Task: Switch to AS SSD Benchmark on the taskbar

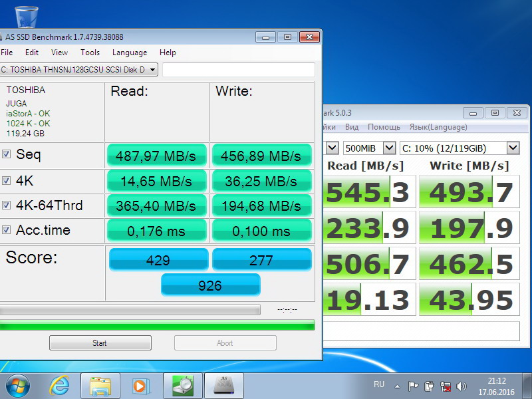Action: [224, 386]
